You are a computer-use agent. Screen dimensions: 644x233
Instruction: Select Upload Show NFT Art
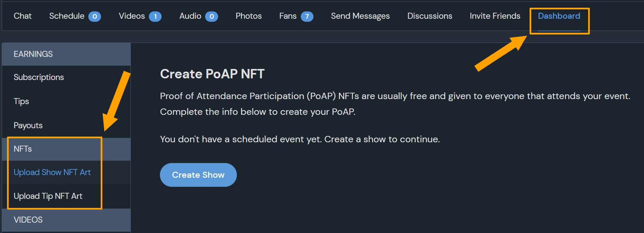(x=52, y=172)
